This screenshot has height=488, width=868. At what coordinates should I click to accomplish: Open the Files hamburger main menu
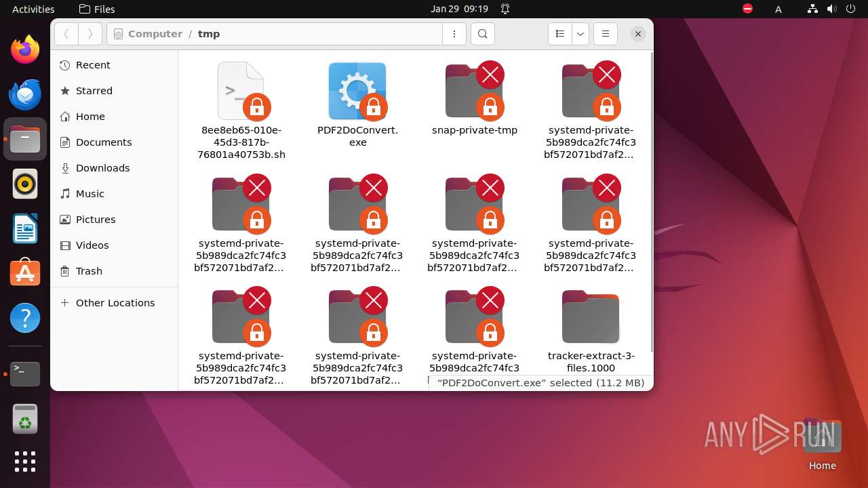point(606,34)
